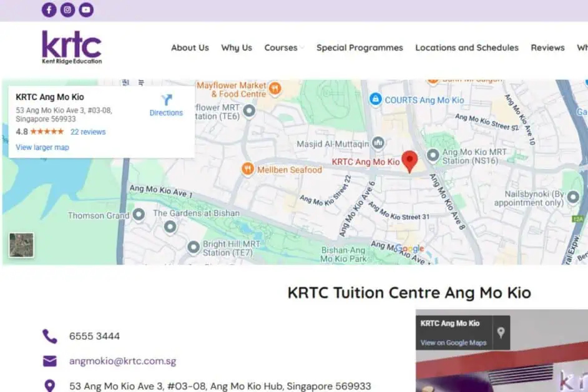Expand the Courses dropdown menu
Screen dimensions: 588x392
pos(284,47)
